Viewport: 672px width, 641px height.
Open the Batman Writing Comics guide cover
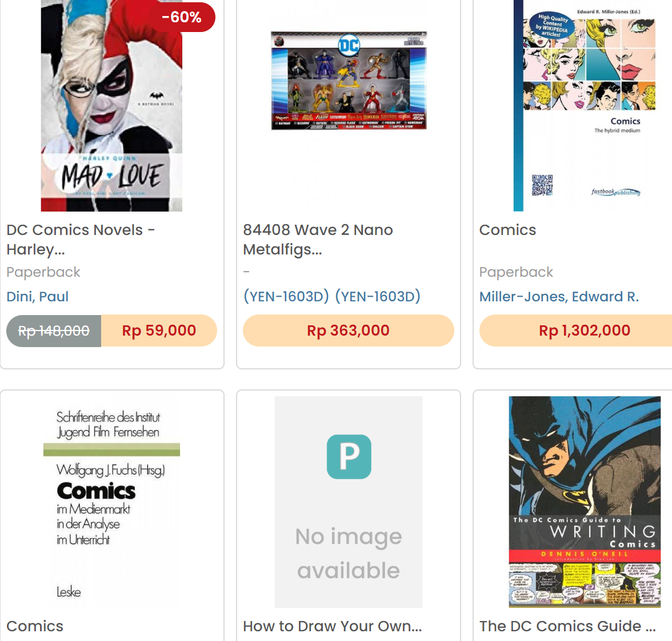585,501
